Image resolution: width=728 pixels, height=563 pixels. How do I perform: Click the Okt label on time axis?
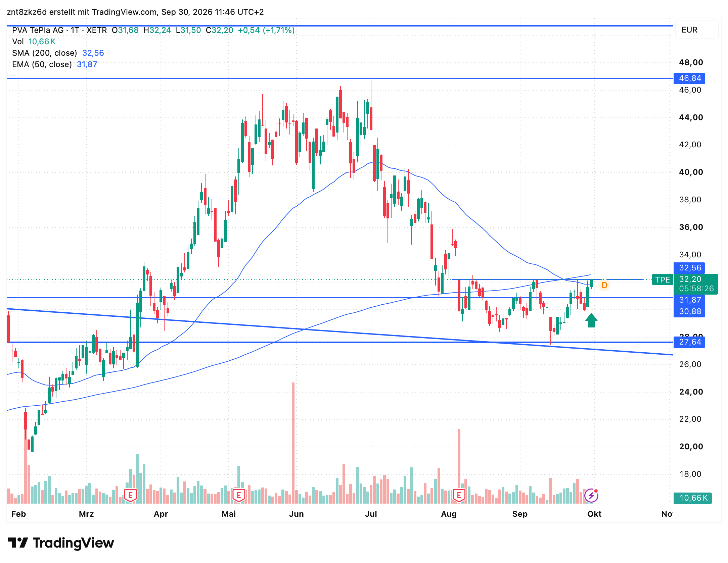594,514
